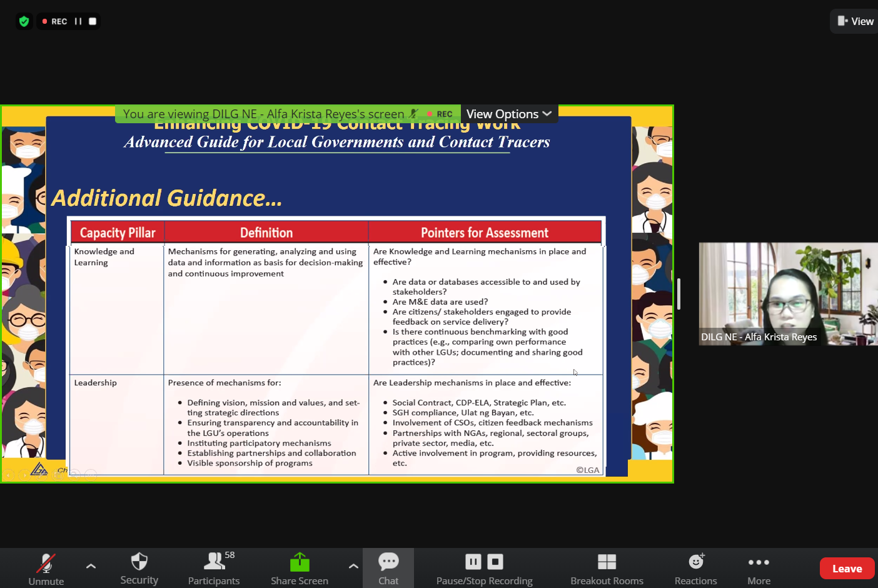Open the View layout button
The height and width of the screenshot is (588, 878).
[854, 21]
